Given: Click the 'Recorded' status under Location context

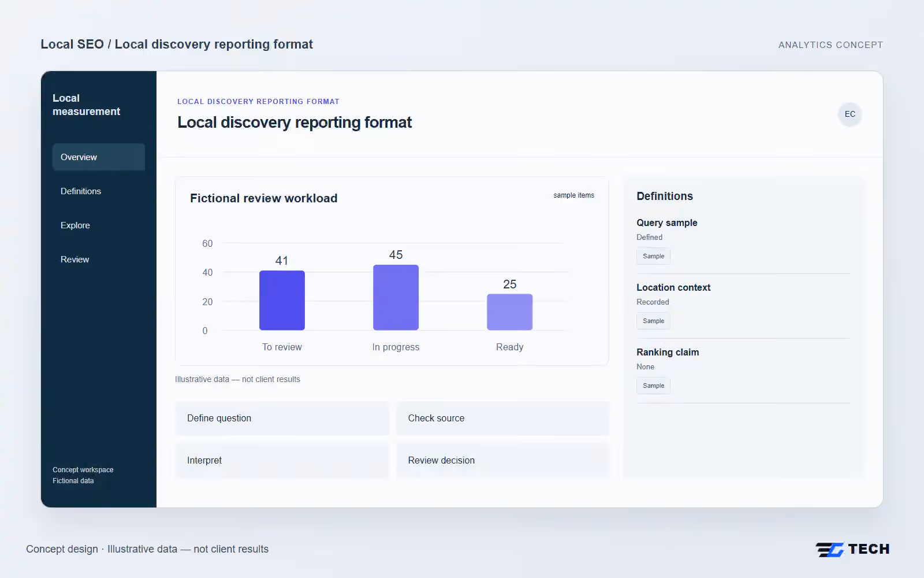Looking at the screenshot, I should 653,302.
